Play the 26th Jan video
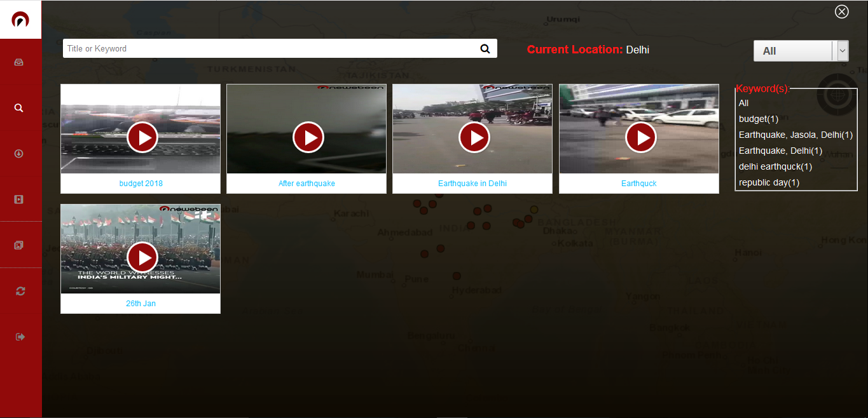Image resolution: width=868 pixels, height=418 pixels. point(142,257)
